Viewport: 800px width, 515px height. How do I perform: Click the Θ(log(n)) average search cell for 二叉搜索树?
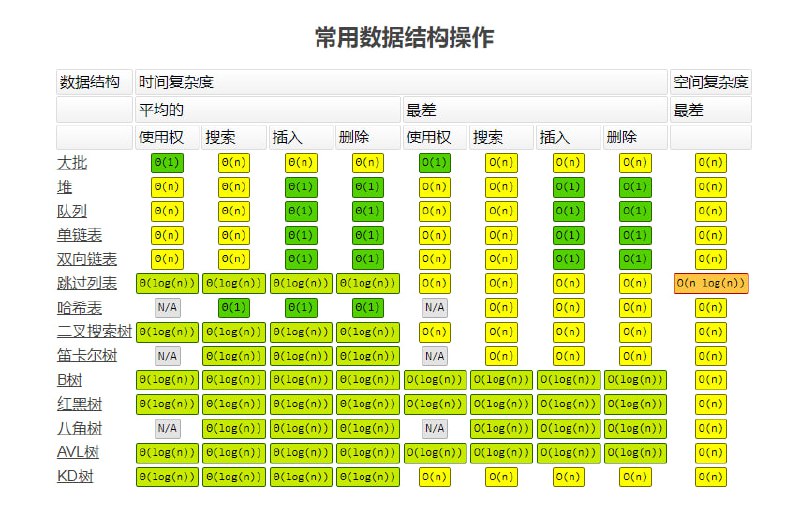coord(234,332)
